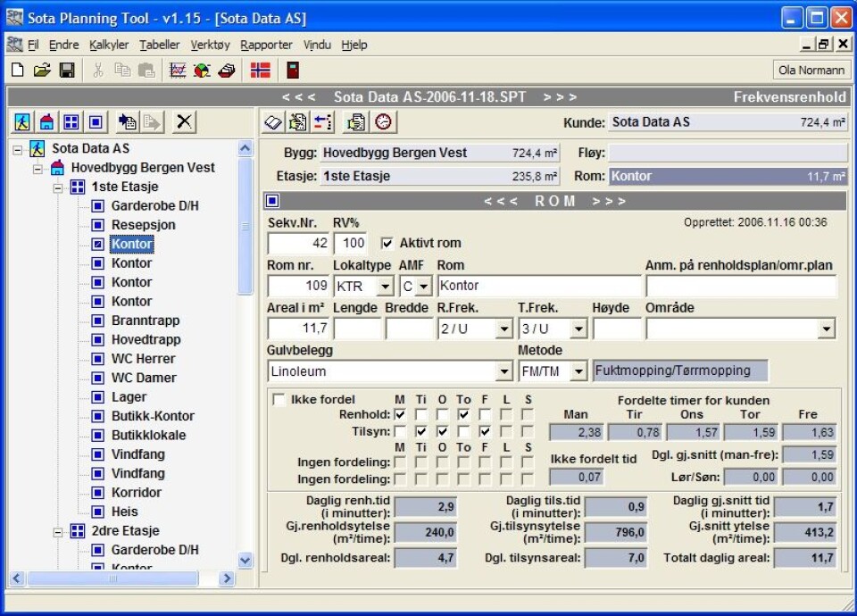Uncheck Tilsyn Tuesday checkbox
857x616 pixels.
point(420,431)
